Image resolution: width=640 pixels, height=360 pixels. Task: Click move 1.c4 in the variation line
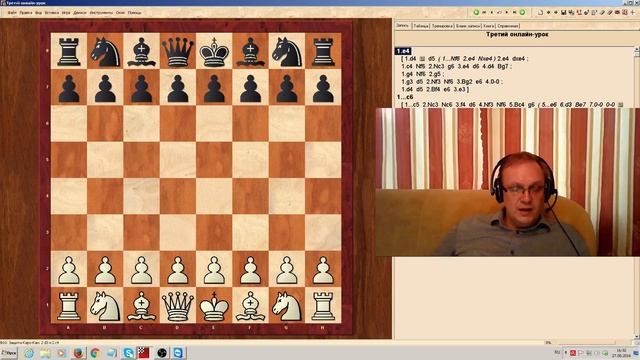click(x=407, y=66)
